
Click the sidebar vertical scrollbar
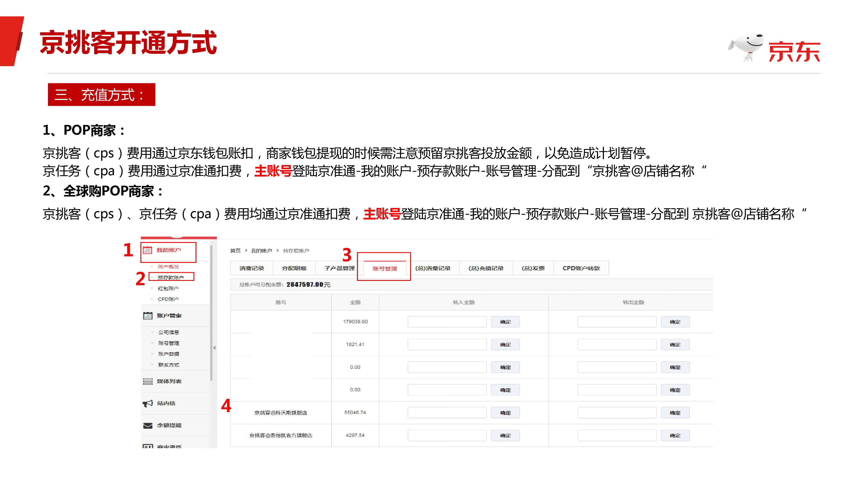pyautogui.click(x=211, y=313)
